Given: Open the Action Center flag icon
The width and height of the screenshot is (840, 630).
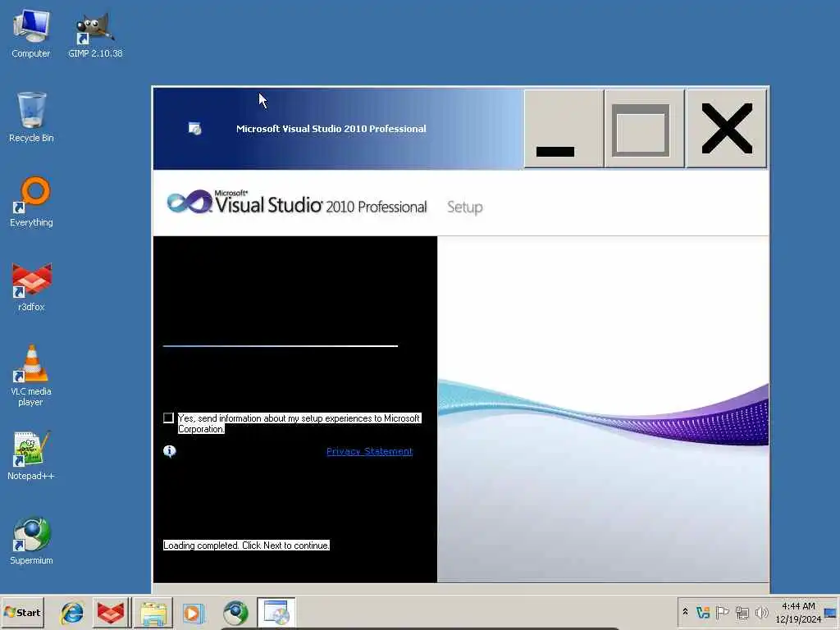Looking at the screenshot, I should 722,612.
